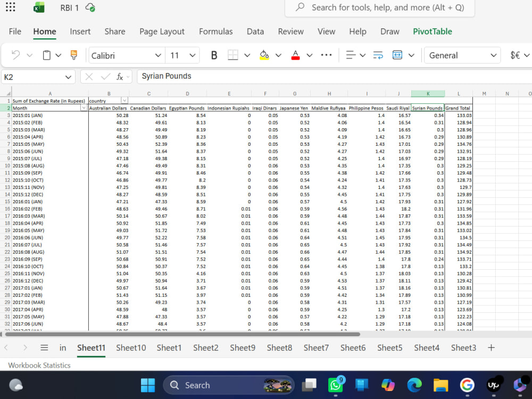The width and height of the screenshot is (532, 399).
Task: Click Workbook Statistics in status bar
Action: coord(39,365)
